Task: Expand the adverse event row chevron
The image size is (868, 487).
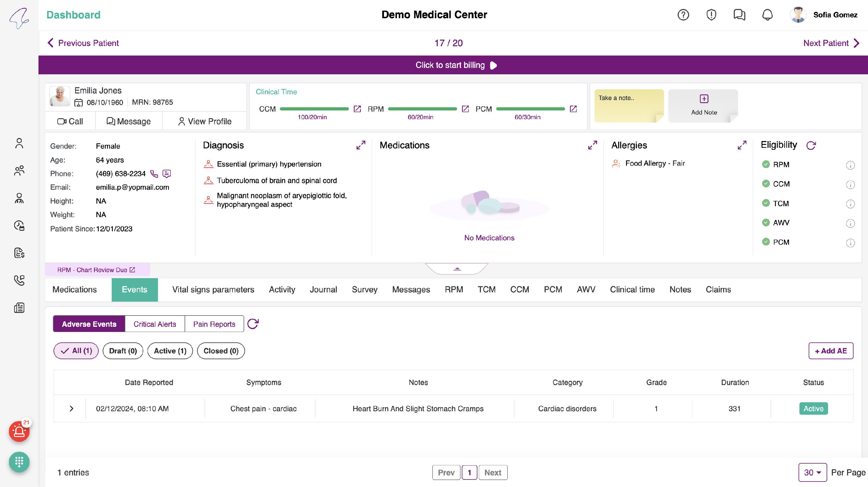Action: 71,409
